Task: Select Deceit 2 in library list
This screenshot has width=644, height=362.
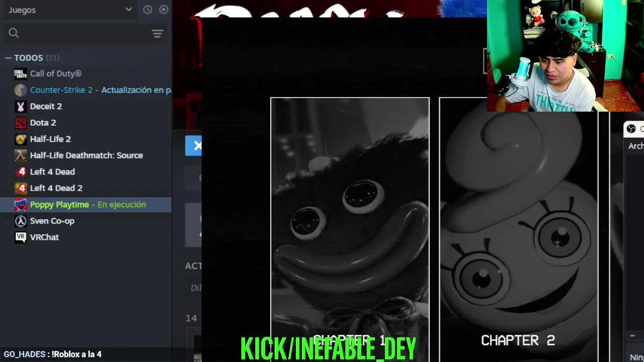Action: (46, 106)
